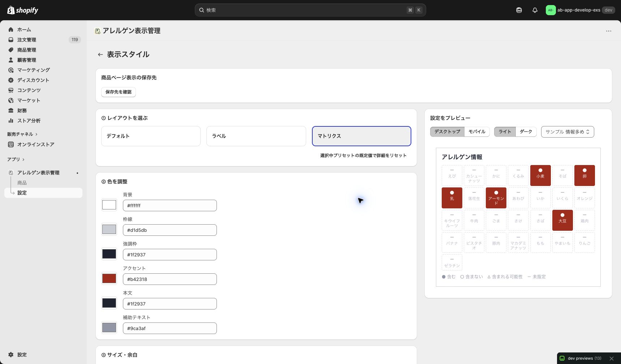This screenshot has width=621, height=364.
Task: Click the pin dot beside アレルゲン表示管理
Action: [77, 173]
